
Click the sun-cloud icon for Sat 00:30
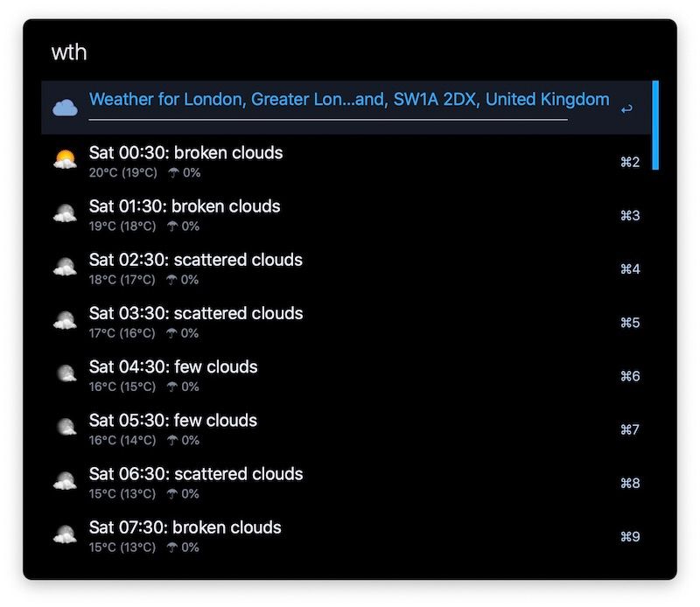click(x=65, y=161)
